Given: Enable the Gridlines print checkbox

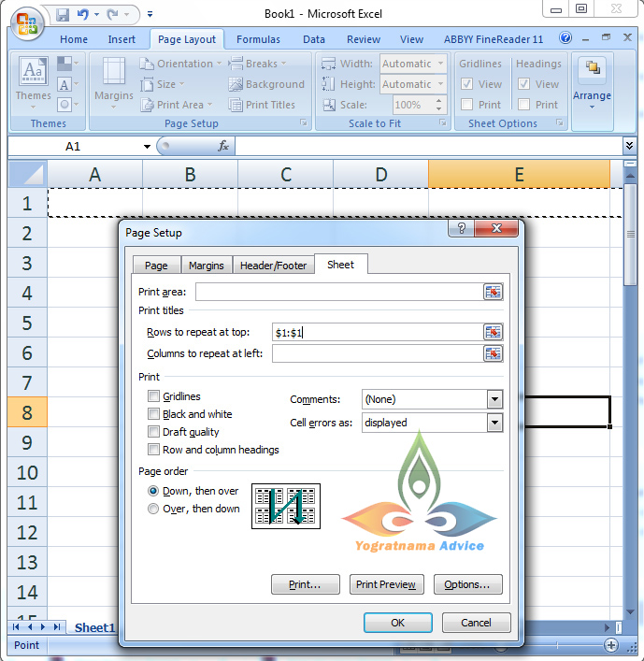Looking at the screenshot, I should pyautogui.click(x=153, y=396).
